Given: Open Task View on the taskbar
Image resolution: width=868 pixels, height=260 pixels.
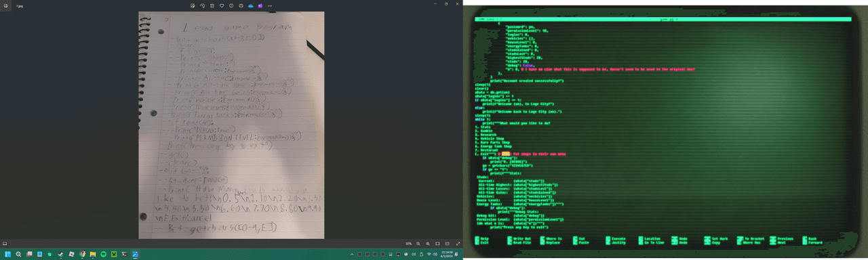Looking at the screenshot, I should pyautogui.click(x=29, y=255).
